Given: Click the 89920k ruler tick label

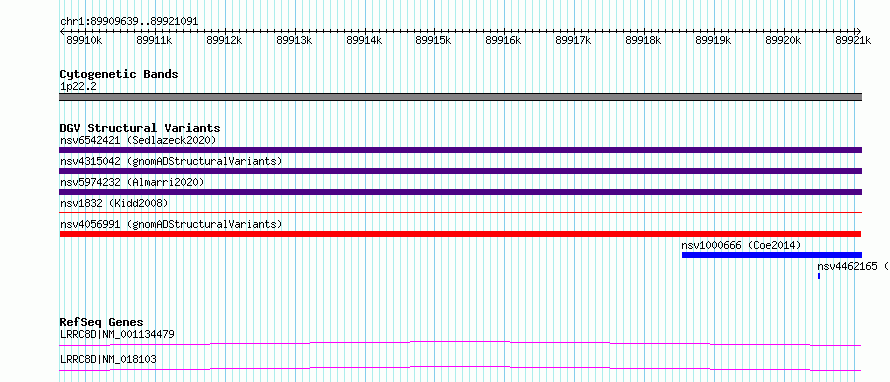Looking at the screenshot, I should 783,40.
